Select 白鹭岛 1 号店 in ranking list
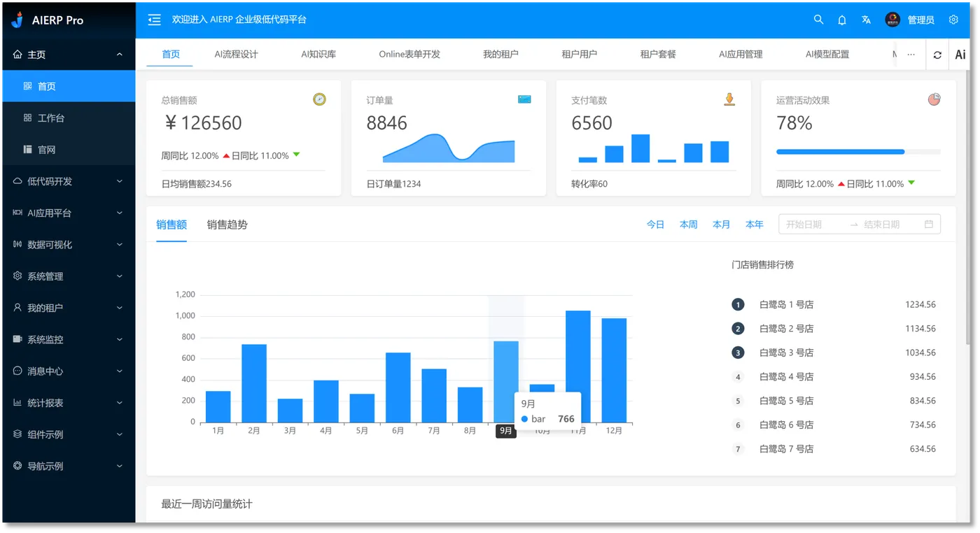980x533 pixels. click(x=833, y=304)
